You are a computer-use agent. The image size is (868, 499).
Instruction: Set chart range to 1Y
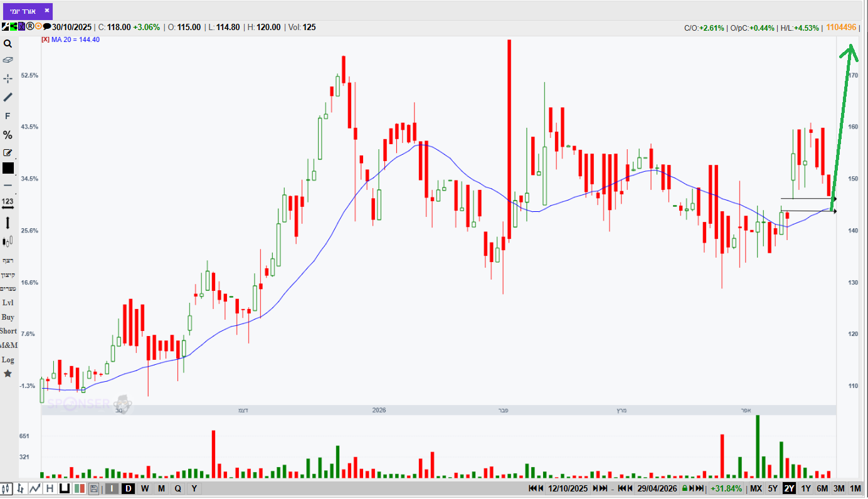(806, 488)
